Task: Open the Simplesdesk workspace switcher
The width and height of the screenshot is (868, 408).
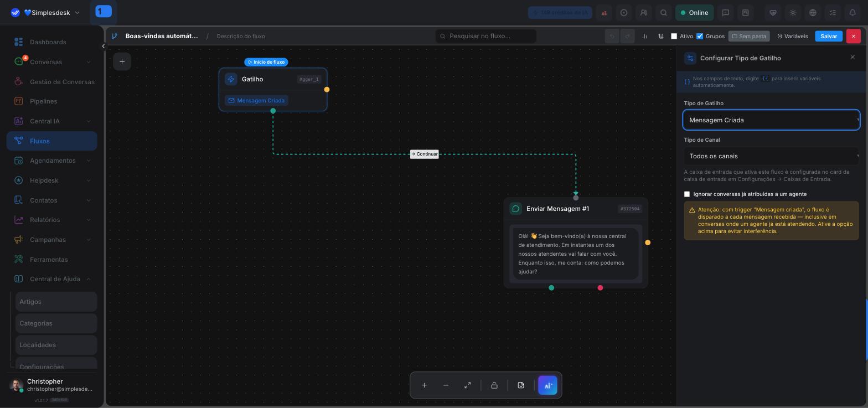Action: (45, 13)
